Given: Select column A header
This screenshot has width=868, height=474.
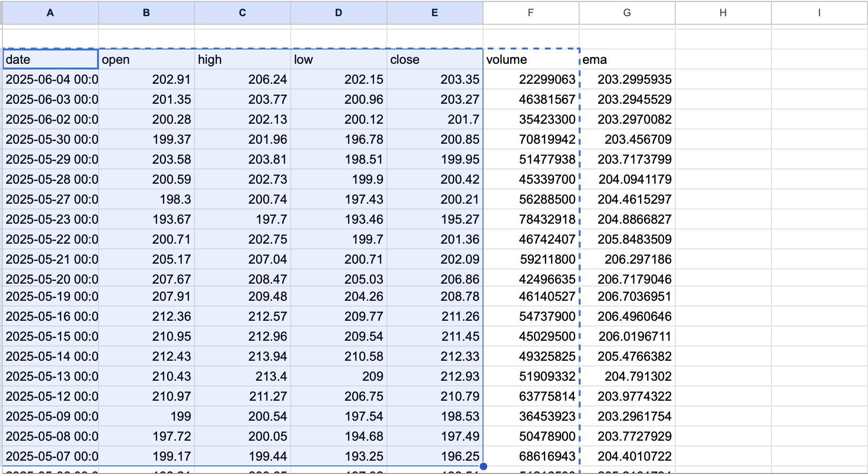Looking at the screenshot, I should pos(50,13).
